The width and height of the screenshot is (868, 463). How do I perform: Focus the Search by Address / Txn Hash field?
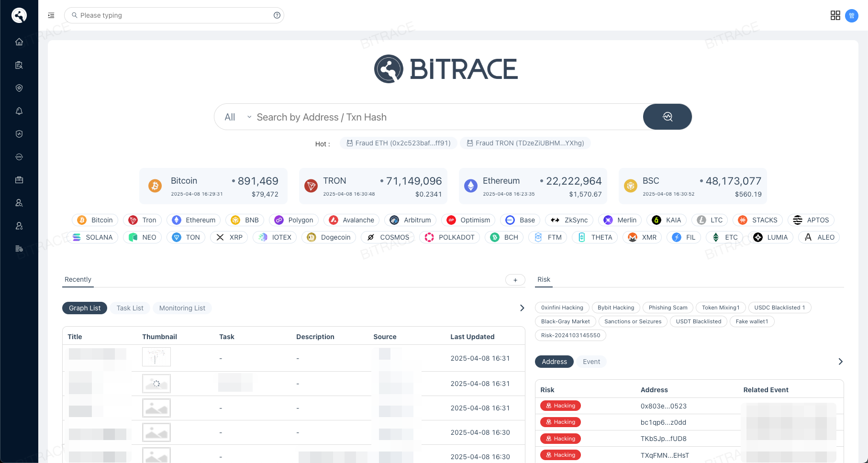pos(447,117)
